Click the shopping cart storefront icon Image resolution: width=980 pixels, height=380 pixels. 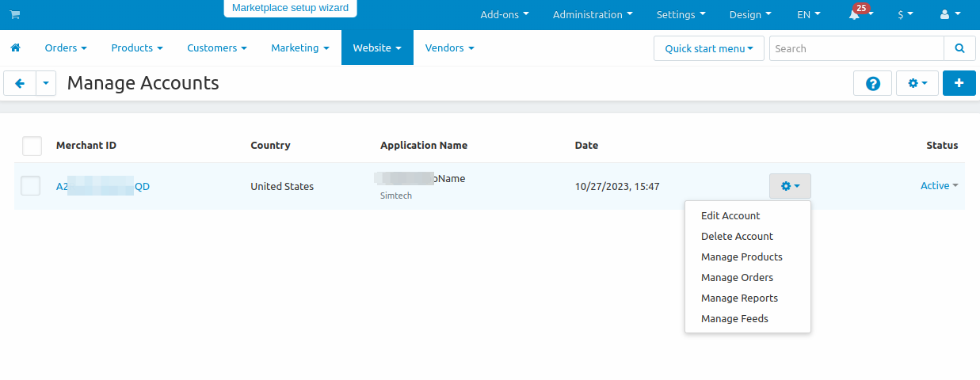(15, 15)
